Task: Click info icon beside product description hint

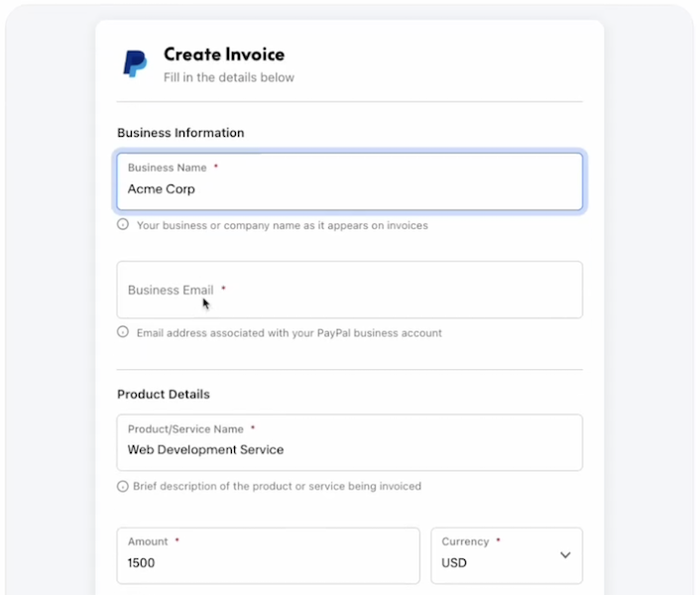Action: (x=123, y=486)
